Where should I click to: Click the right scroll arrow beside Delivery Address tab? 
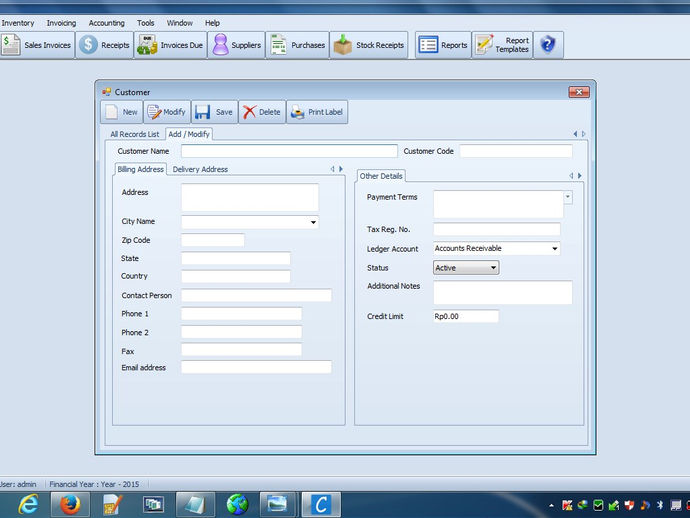coord(341,169)
